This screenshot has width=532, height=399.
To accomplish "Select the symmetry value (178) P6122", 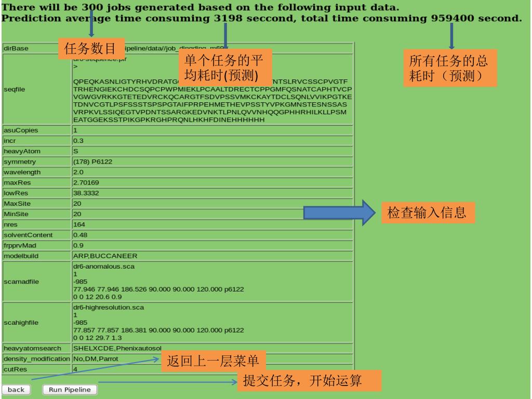I will (92, 162).
